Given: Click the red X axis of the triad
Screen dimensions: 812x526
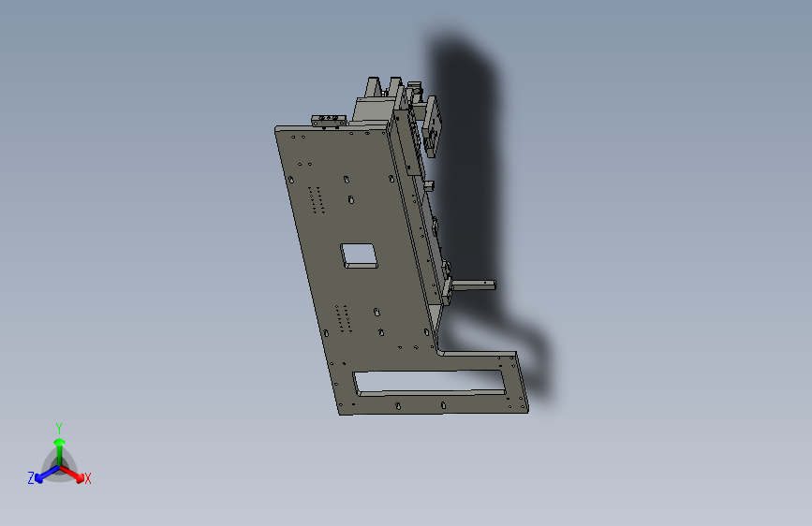Looking at the screenshot, I should tap(73, 474).
